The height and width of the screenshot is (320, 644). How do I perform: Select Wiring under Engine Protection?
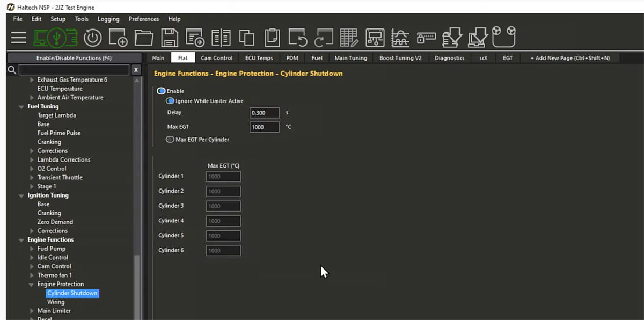coord(56,302)
